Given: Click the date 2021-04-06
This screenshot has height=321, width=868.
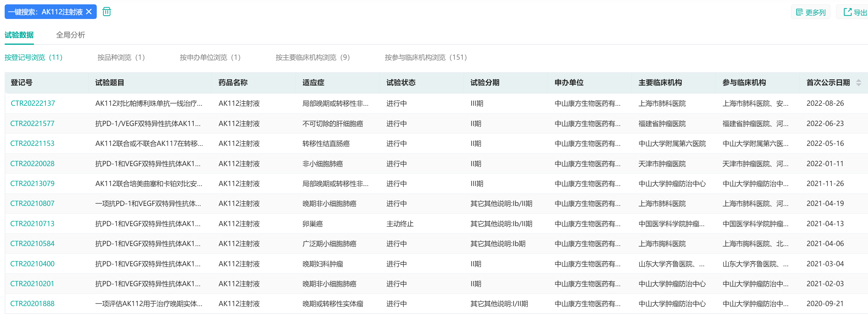Looking at the screenshot, I should coord(825,244).
